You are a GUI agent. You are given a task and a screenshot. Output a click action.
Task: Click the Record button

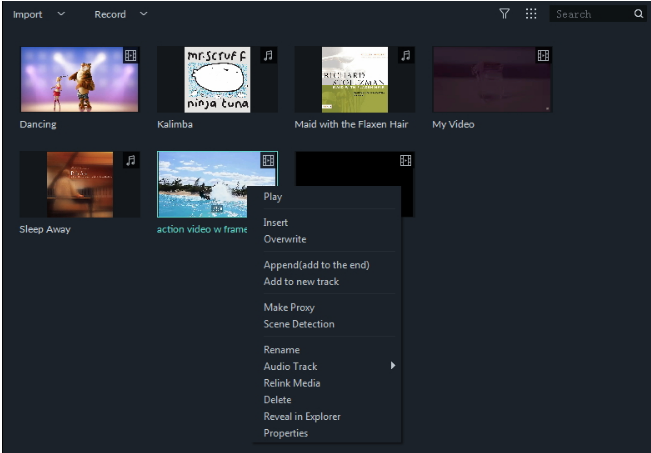[x=110, y=14]
